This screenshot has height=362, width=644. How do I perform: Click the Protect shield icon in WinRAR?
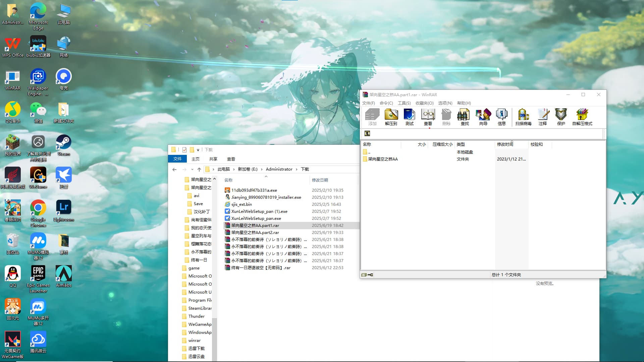tap(561, 117)
